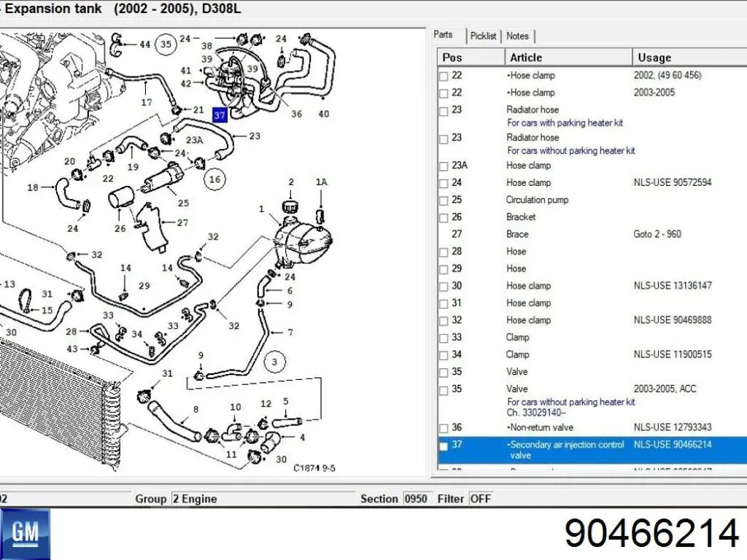747x560 pixels.
Task: Select callout 26 bracket in diagram
Action: pyautogui.click(x=120, y=228)
